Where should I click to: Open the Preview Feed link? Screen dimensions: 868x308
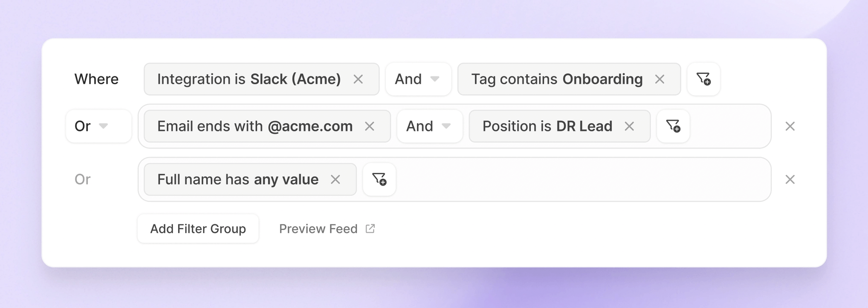[x=318, y=229]
